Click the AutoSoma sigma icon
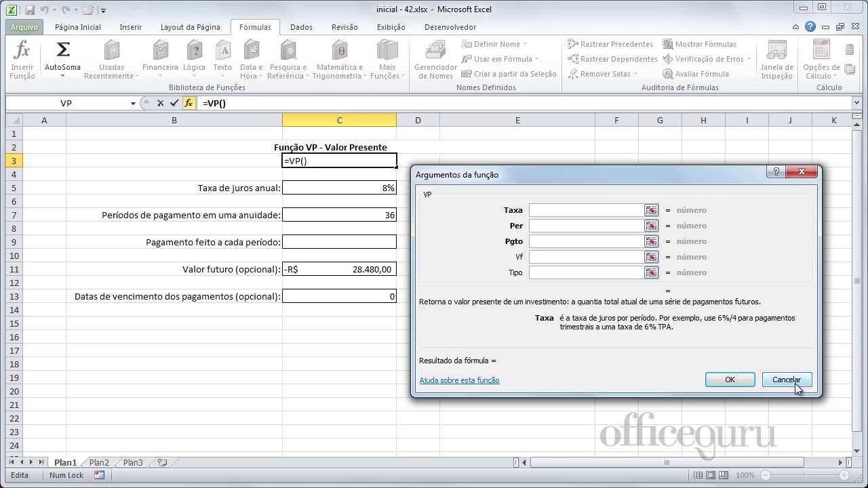The image size is (868, 488). 62,50
